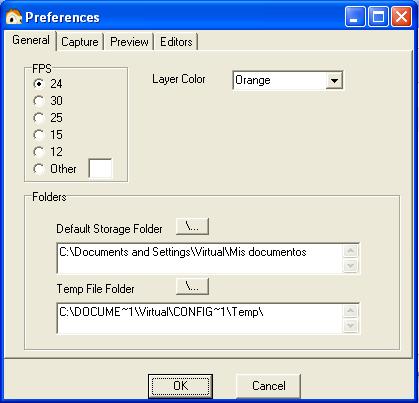Browse for Default Storage Folder
This screenshot has width=419, height=403.
point(192,226)
